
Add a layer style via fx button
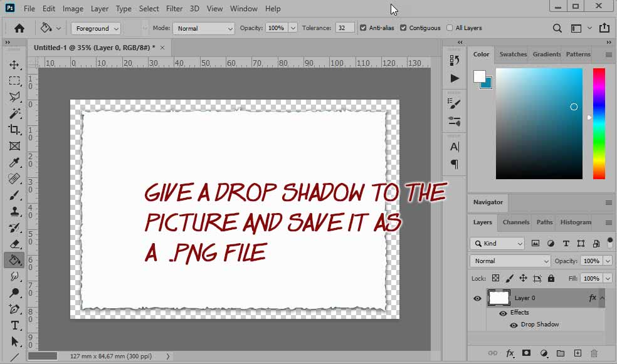tap(510, 353)
